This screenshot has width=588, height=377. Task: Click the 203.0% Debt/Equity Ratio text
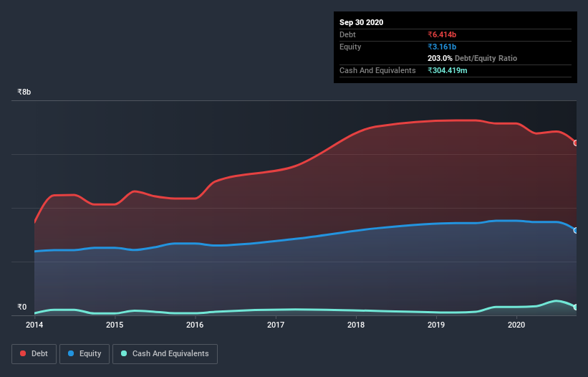tap(472, 58)
